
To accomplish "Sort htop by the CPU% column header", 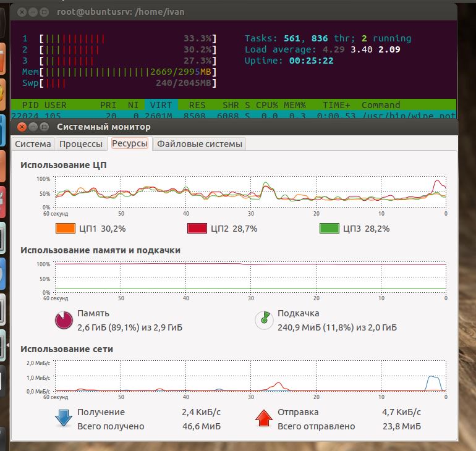I will click(x=267, y=105).
